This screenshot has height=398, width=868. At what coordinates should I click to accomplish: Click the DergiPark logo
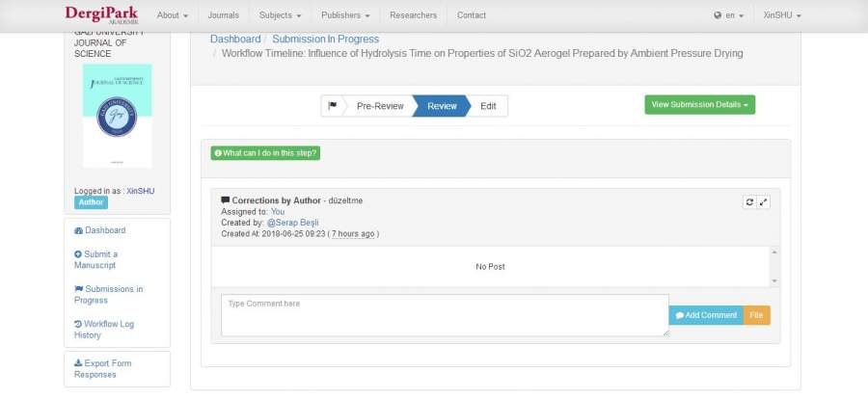(x=101, y=14)
